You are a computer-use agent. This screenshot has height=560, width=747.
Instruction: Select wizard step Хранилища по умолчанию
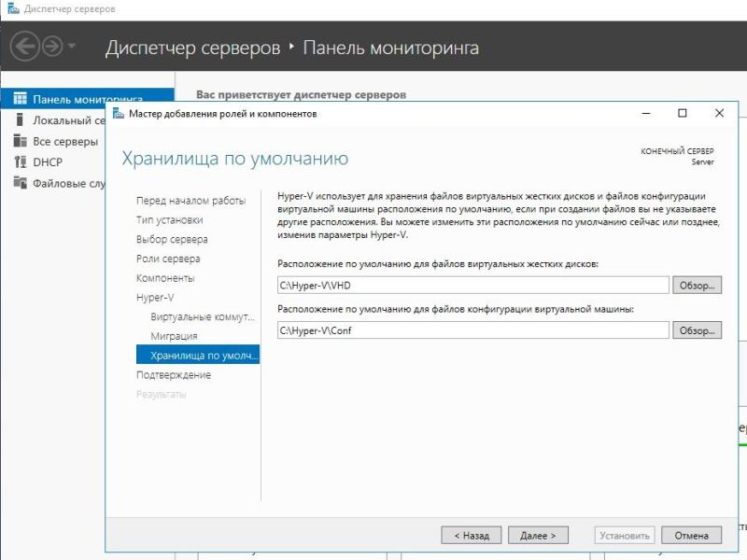(198, 355)
